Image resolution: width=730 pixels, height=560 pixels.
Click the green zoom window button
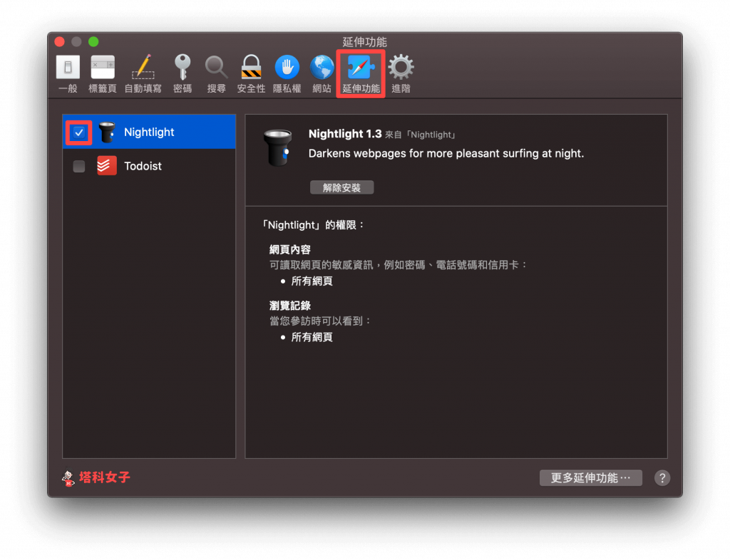tap(93, 42)
